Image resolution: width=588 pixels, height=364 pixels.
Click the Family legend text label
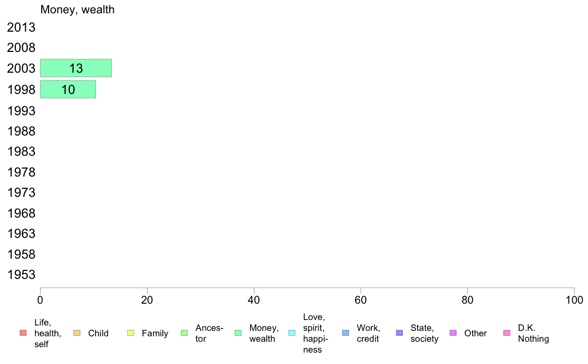[x=155, y=333]
